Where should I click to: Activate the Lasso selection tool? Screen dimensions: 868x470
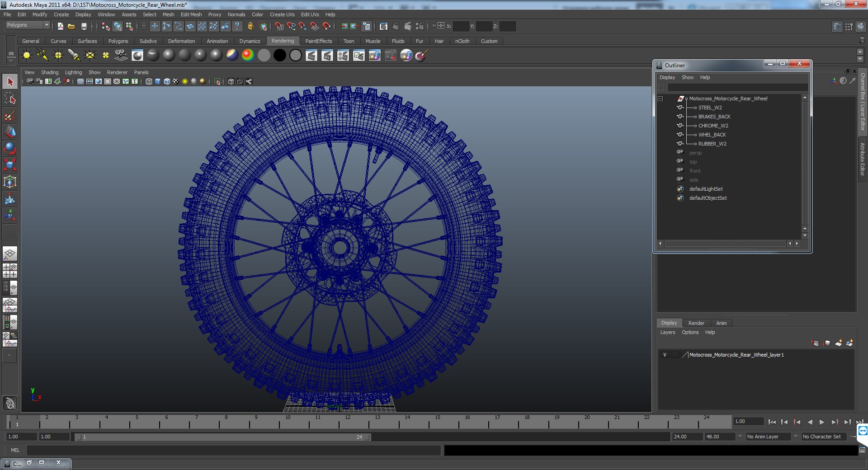pyautogui.click(x=10, y=99)
